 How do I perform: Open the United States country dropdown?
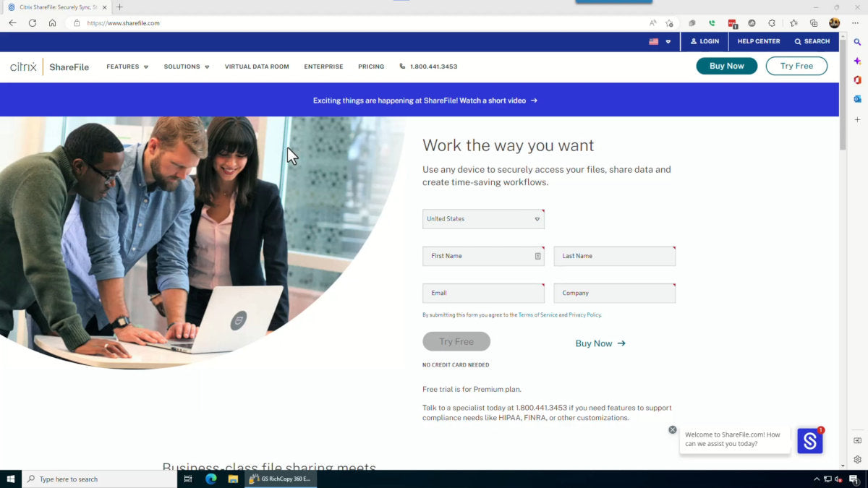click(483, 219)
